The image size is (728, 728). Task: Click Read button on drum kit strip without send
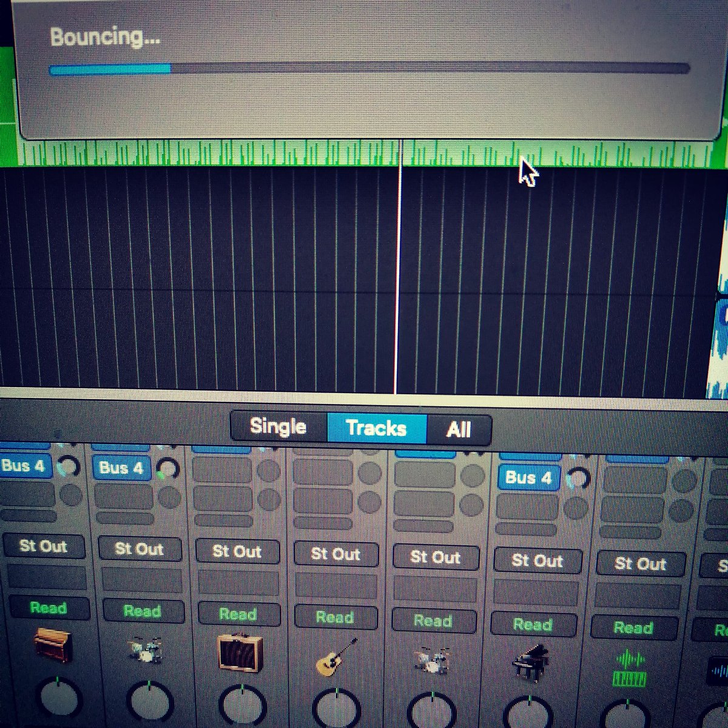[433, 621]
